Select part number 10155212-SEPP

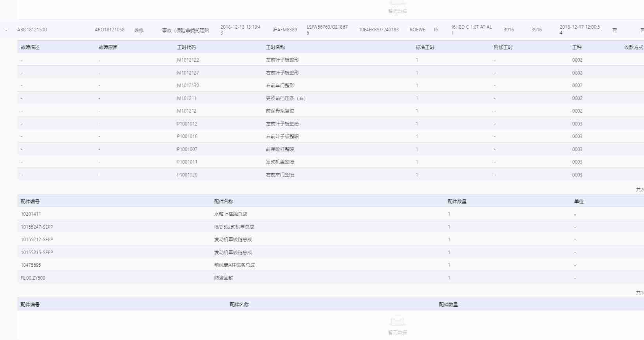37,240
